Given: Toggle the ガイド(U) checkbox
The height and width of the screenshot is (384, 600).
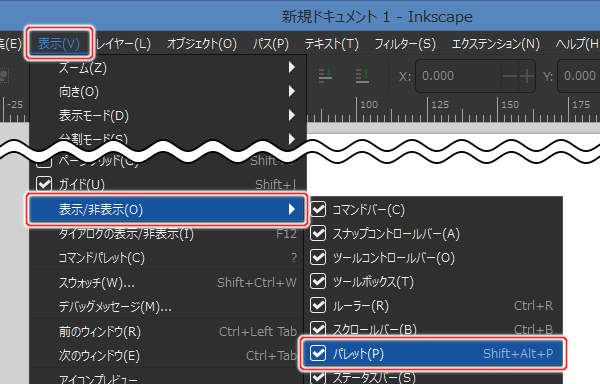Looking at the screenshot, I should 44,184.
